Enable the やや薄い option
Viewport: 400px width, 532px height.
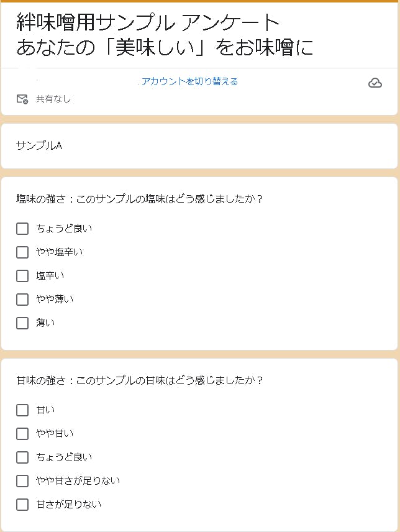tap(22, 300)
